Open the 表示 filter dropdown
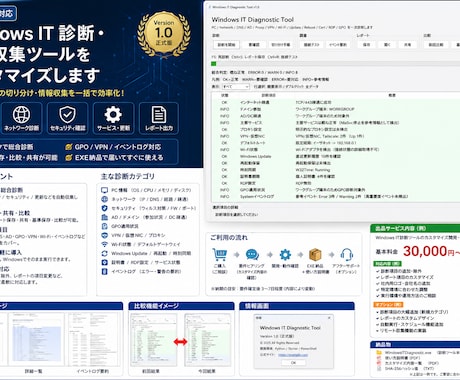460x380 pixels. click(x=235, y=87)
